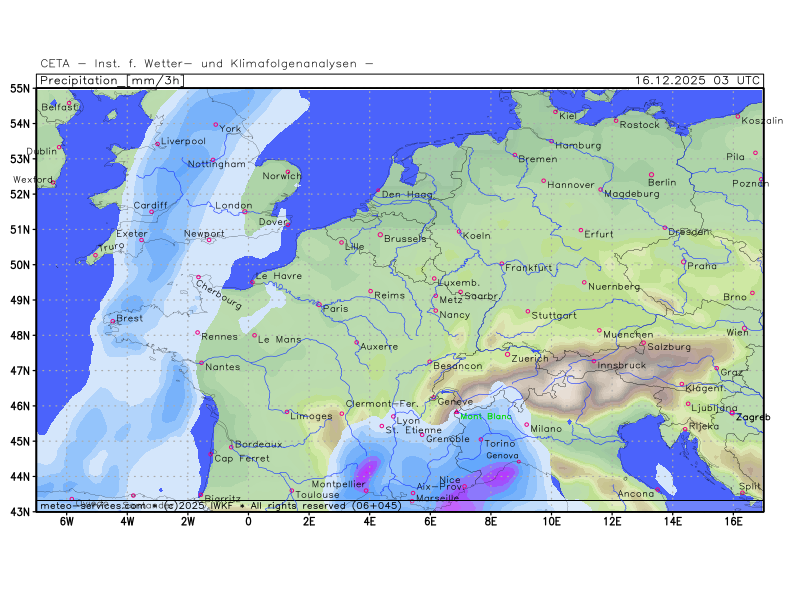
Task: Click the green Mont Blanc label
Action: pyautogui.click(x=485, y=416)
